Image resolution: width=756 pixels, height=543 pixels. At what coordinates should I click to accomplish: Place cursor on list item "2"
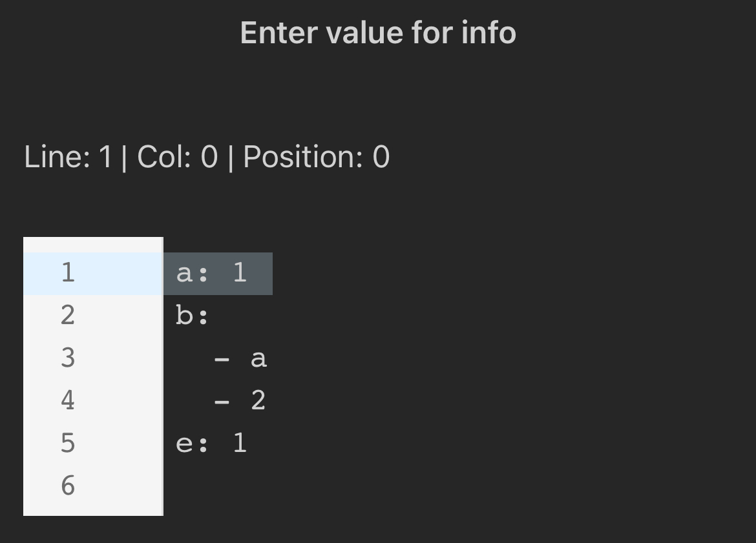(258, 401)
